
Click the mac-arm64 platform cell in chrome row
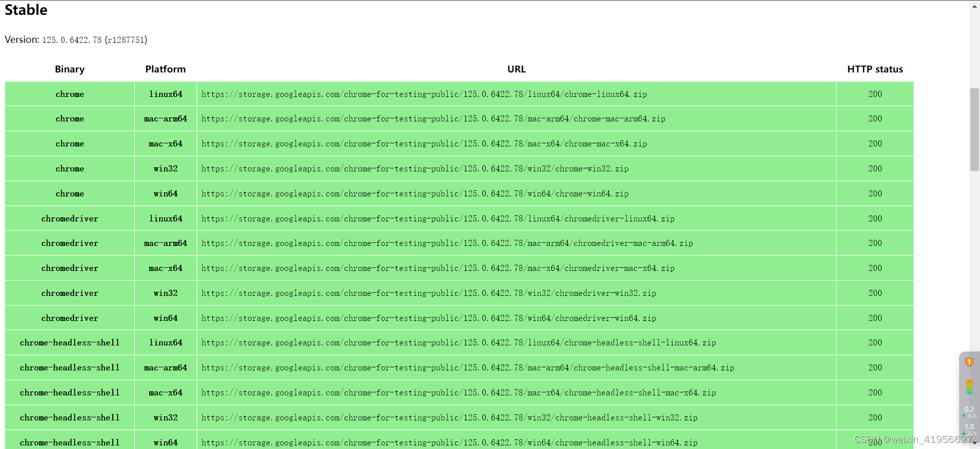[165, 119]
